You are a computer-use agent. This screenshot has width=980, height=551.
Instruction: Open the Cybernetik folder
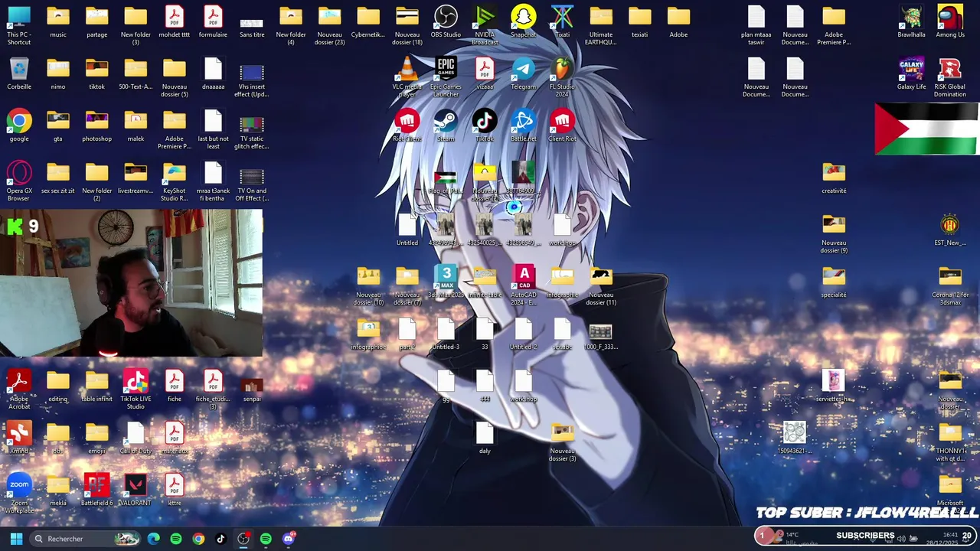pos(368,21)
